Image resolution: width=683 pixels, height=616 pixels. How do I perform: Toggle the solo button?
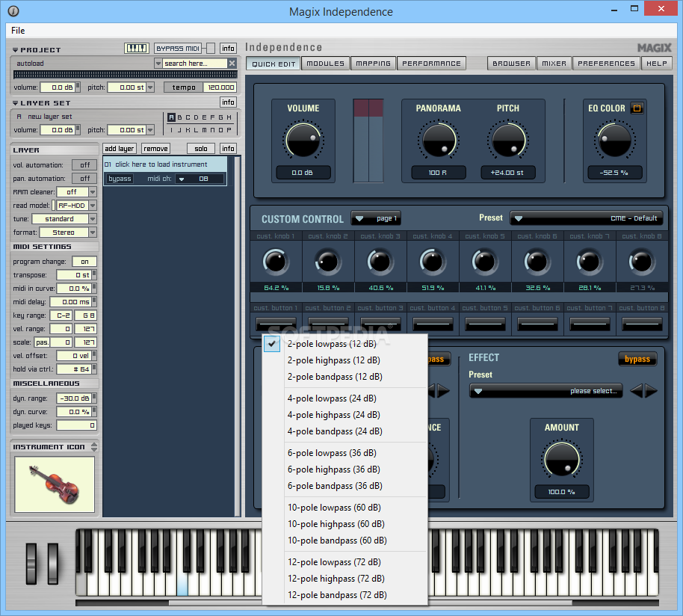point(201,149)
